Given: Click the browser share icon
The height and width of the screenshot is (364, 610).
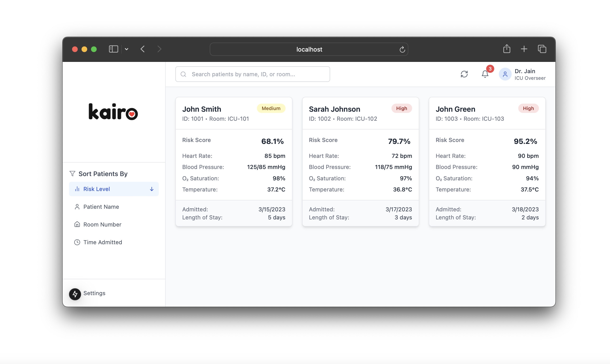Looking at the screenshot, I should point(507,49).
